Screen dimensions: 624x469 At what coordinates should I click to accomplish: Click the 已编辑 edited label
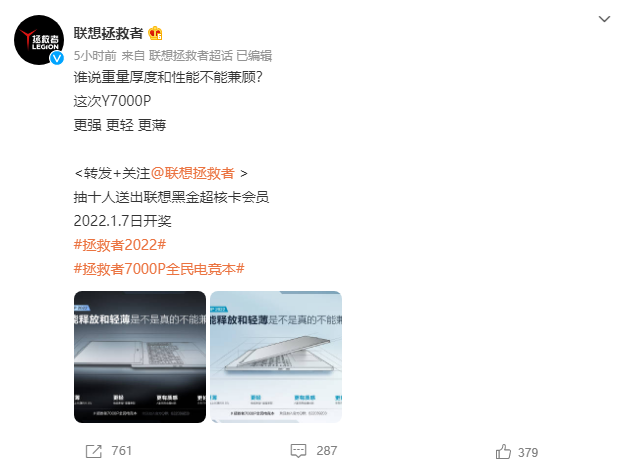[254, 56]
